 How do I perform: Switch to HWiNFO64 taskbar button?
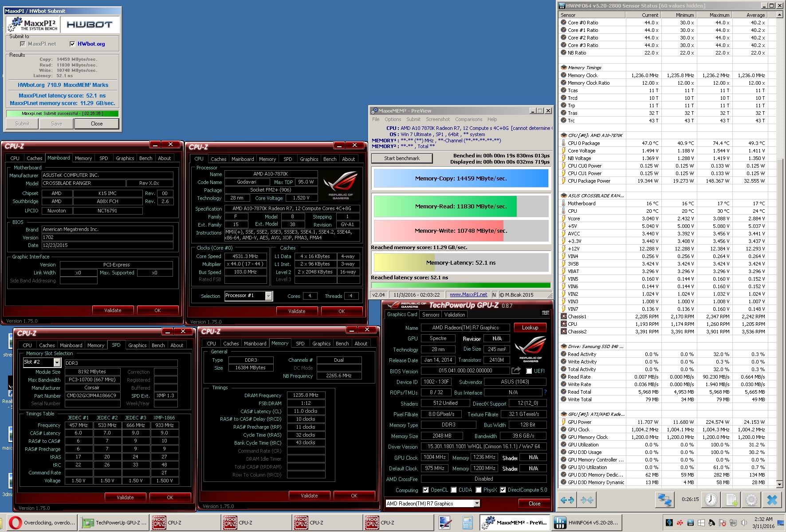click(x=586, y=523)
